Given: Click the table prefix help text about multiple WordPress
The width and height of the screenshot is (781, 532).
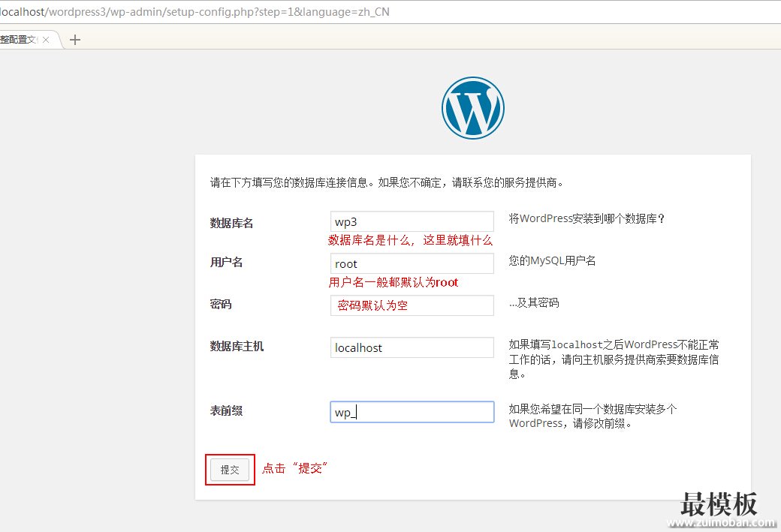Looking at the screenshot, I should coord(593,416).
